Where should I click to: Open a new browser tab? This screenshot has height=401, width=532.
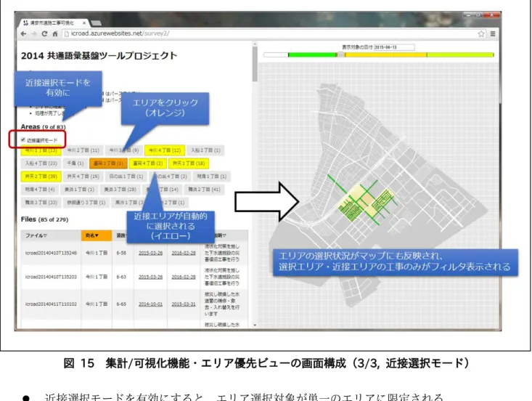96,23
